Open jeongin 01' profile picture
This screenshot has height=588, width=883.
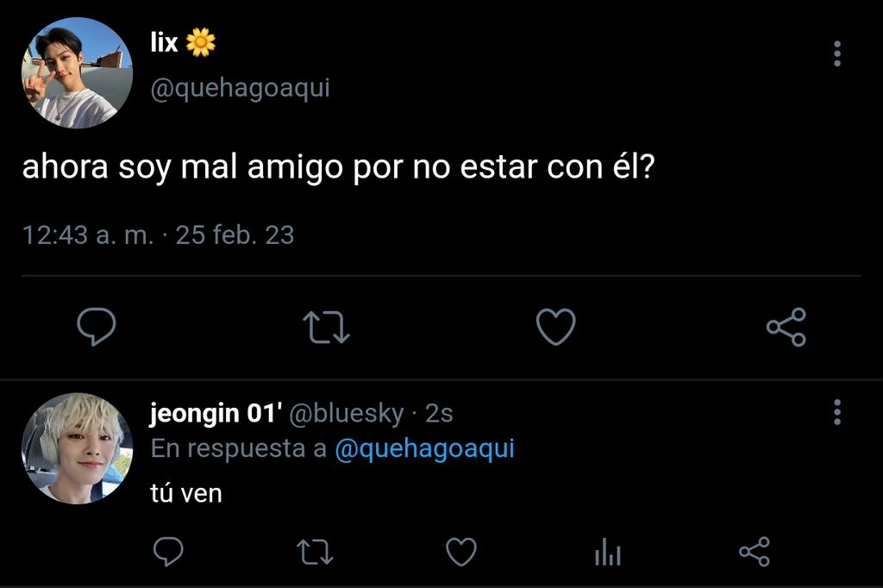click(77, 448)
